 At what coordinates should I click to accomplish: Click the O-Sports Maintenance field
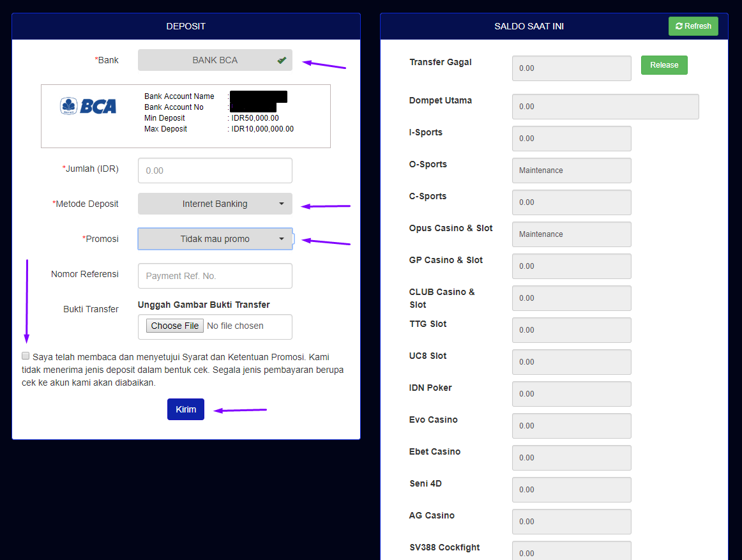click(572, 170)
